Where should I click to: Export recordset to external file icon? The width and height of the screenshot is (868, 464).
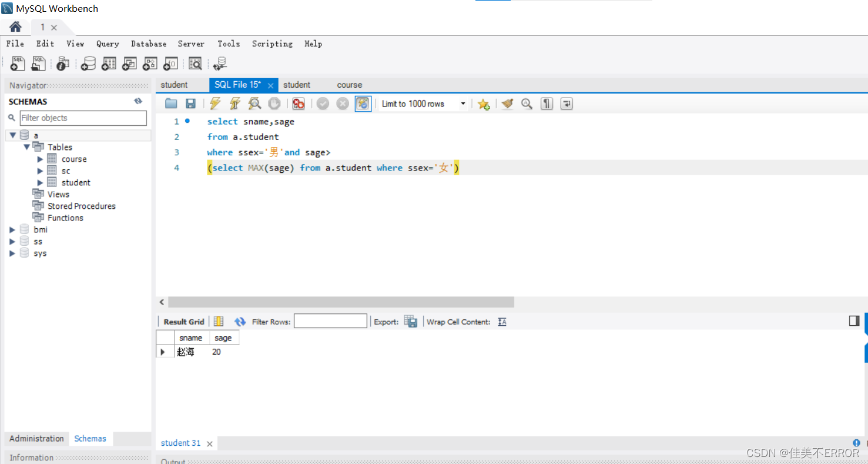[411, 322]
